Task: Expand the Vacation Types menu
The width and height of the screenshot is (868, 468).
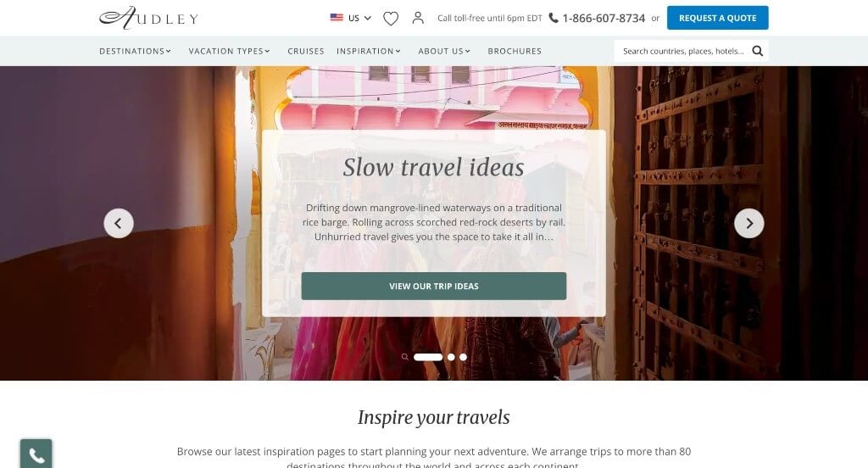Action: pyautogui.click(x=229, y=51)
